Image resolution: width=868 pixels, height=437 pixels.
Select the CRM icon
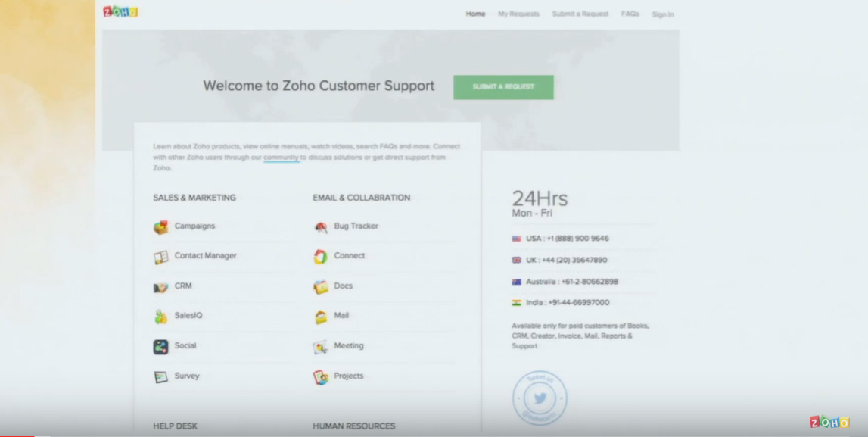tap(160, 287)
